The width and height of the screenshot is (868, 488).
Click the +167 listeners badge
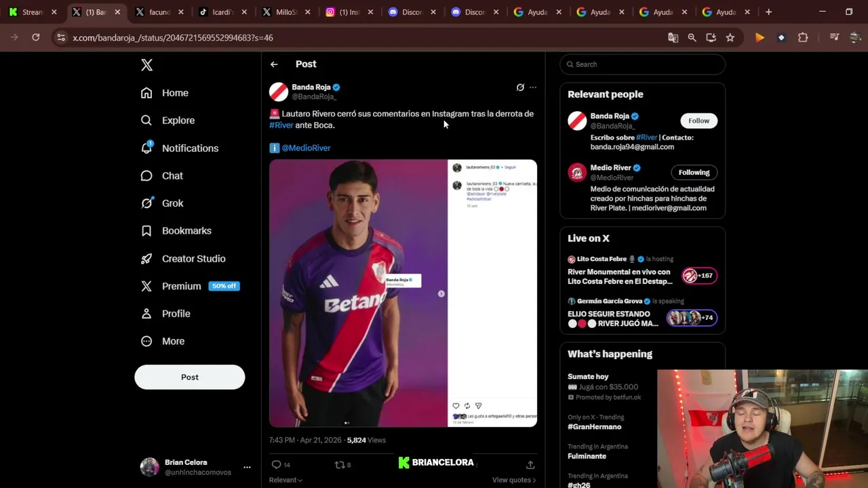(699, 276)
